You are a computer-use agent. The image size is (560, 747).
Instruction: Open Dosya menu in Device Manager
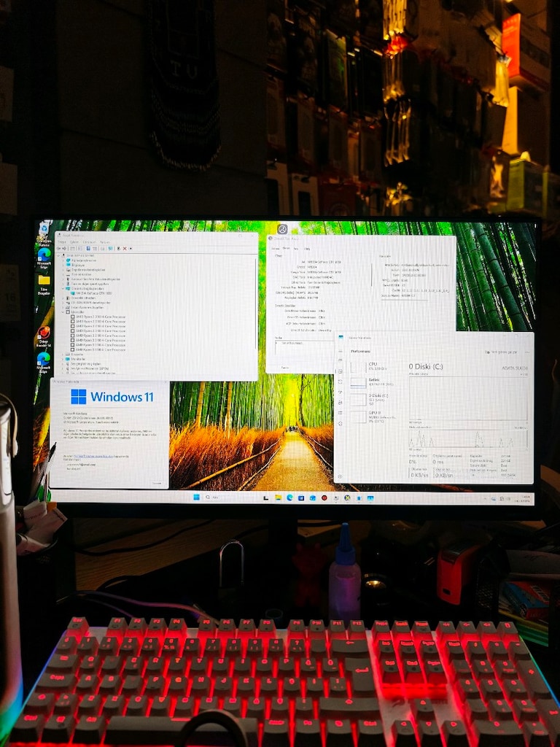tap(62, 242)
